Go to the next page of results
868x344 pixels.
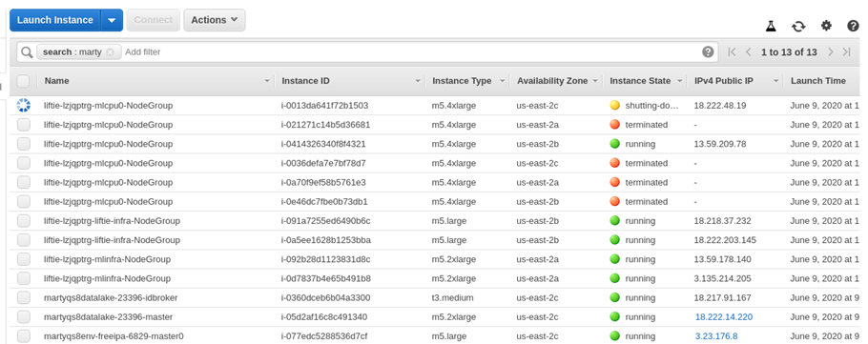(x=831, y=52)
